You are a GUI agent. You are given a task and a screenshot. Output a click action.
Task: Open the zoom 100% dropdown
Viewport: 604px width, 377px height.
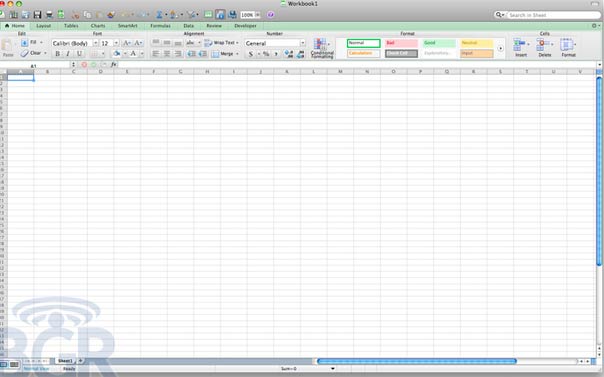pos(258,15)
